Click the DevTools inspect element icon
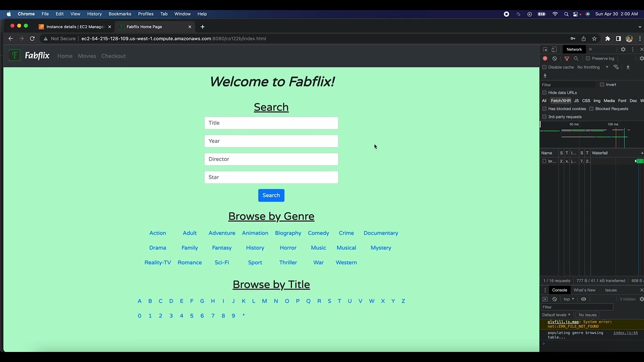 click(545, 49)
